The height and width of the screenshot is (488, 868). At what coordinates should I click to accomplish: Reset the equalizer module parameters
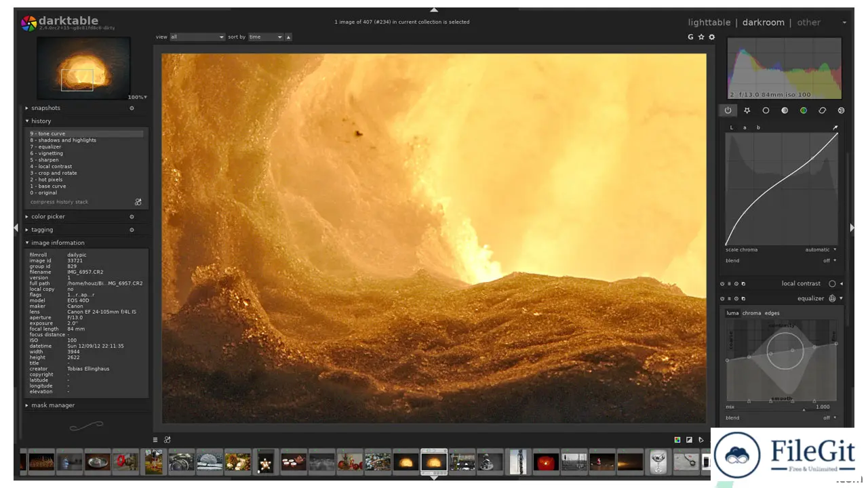tap(736, 298)
